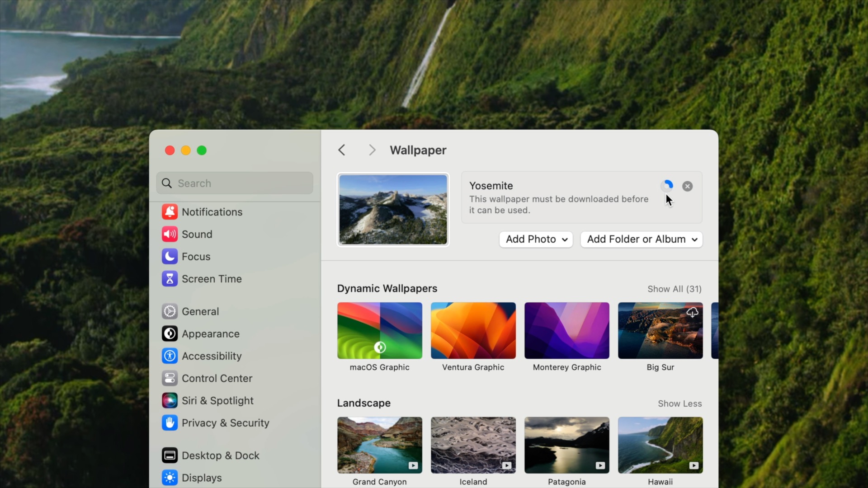Collapse the Landscape section
Viewport: 868px width, 488px height.
pos(679,404)
